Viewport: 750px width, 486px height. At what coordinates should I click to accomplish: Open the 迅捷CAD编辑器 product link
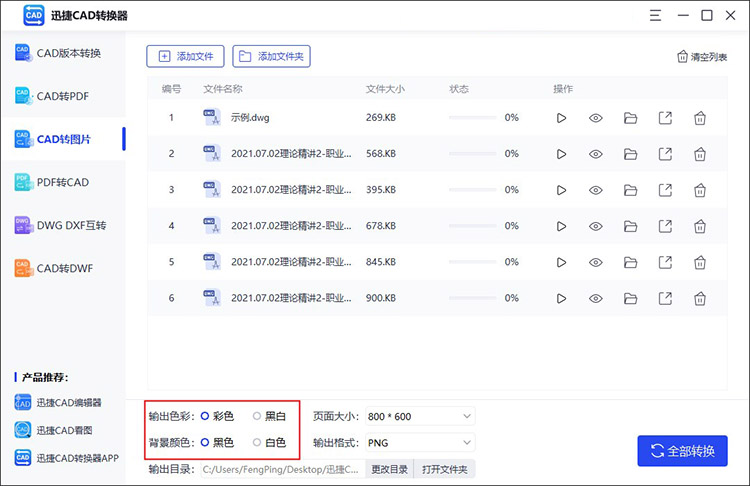(x=58, y=402)
